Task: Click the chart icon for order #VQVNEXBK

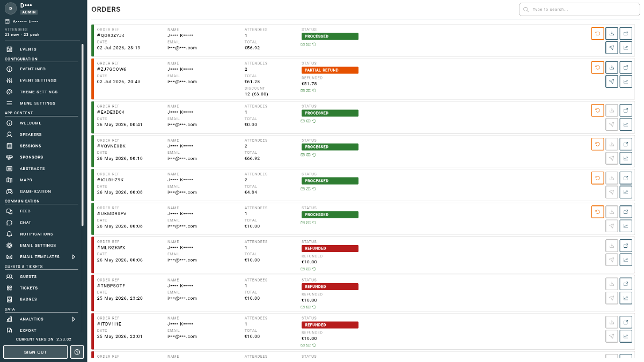Action: pos(626,158)
